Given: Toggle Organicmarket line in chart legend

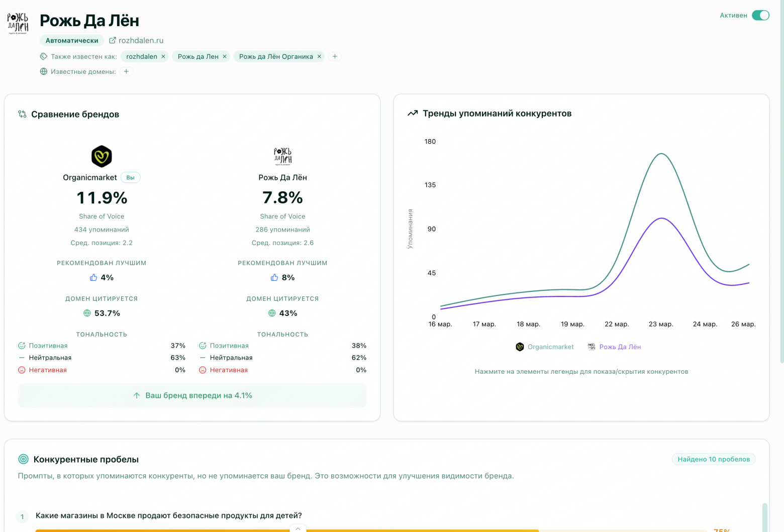Looking at the screenshot, I should (545, 347).
